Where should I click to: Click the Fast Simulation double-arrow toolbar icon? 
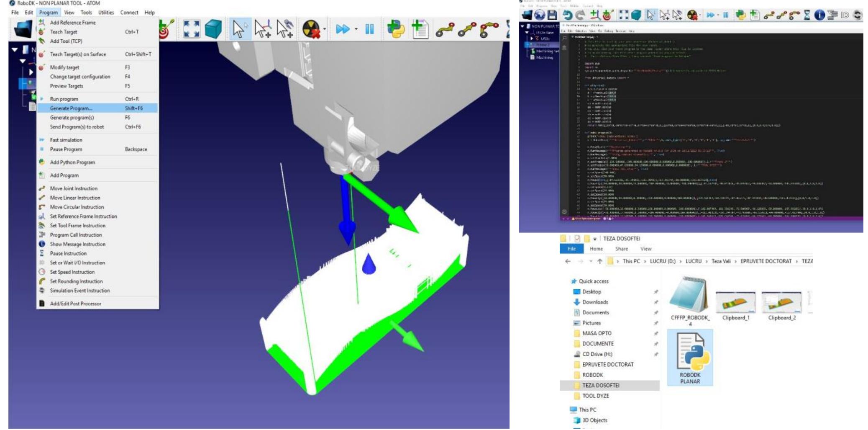click(x=343, y=29)
